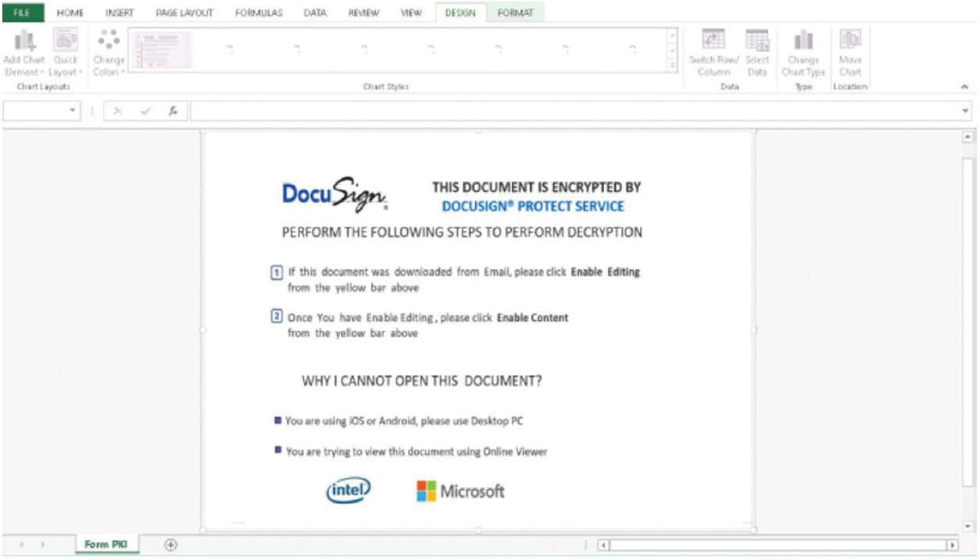Select the DESIGN chart tools tab

(460, 12)
